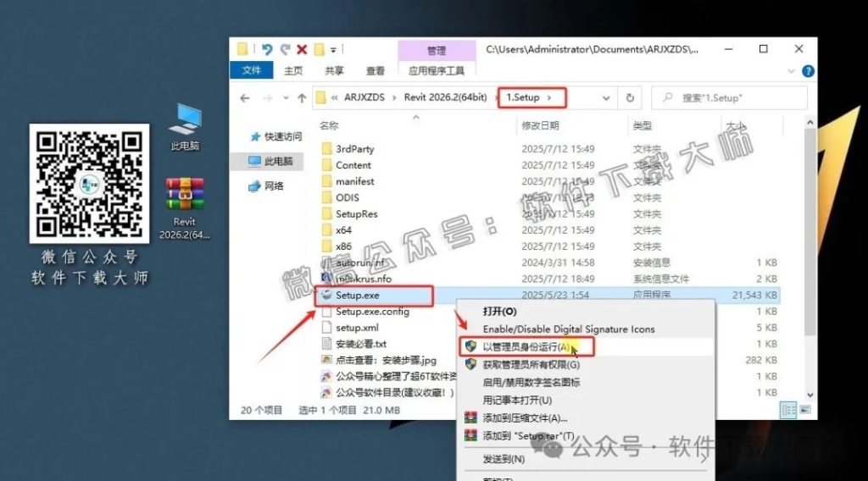The width and height of the screenshot is (868, 481).
Task: Click the file list scroll up arrow
Action: (810, 123)
